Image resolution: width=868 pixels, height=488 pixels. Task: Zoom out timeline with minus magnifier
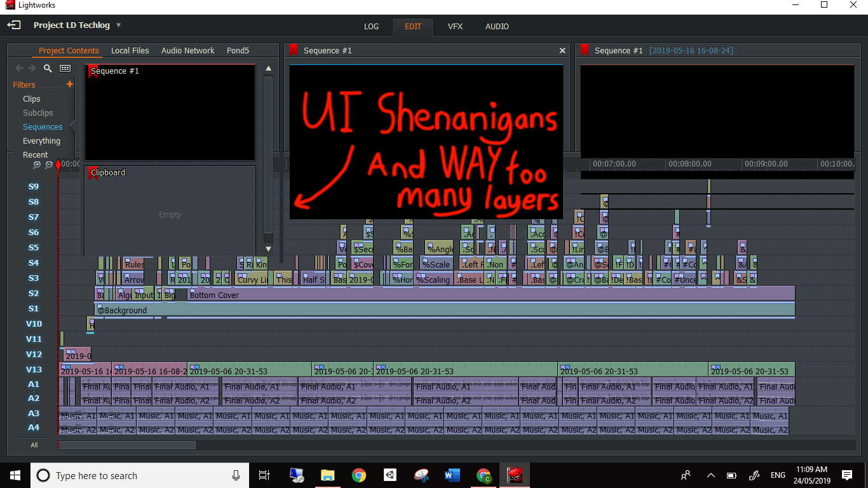[x=49, y=165]
